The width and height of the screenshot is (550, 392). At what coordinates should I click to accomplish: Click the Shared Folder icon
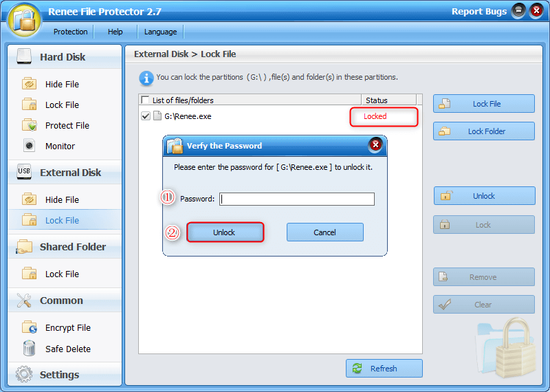[x=24, y=247]
